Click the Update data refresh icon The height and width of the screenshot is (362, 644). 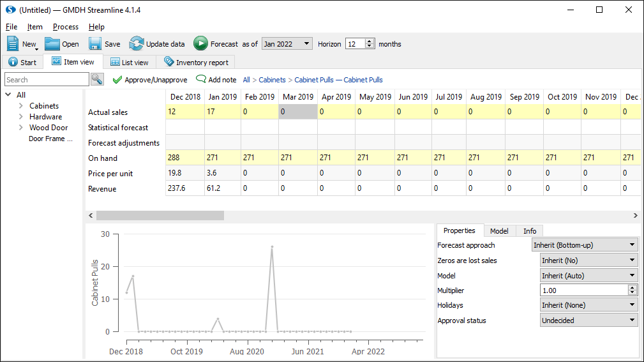(136, 43)
